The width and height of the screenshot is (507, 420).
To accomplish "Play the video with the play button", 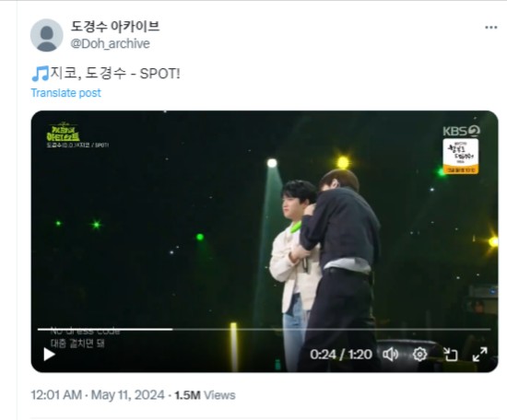I will (x=49, y=355).
